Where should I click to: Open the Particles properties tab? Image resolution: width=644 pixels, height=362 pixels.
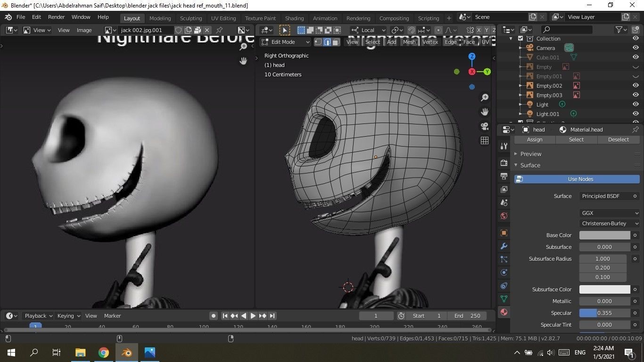504,259
